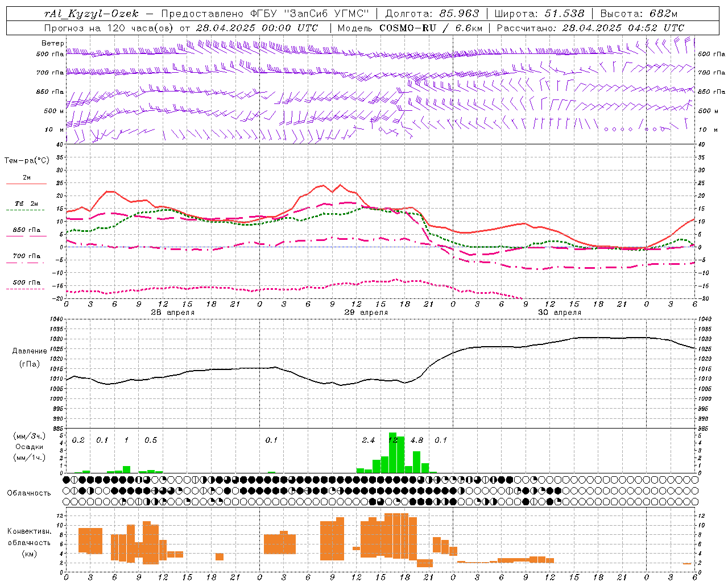Click the Широта: 51.538 header field

tap(539, 14)
